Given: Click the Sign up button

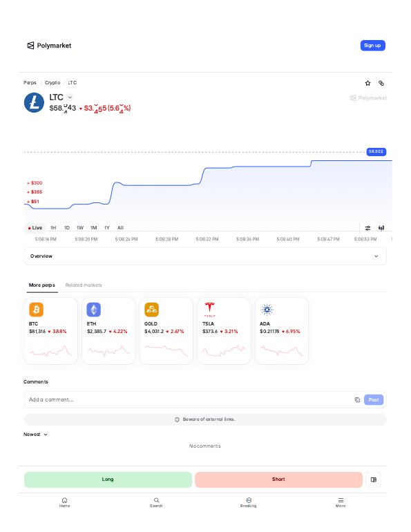Looking at the screenshot, I should [372, 46].
